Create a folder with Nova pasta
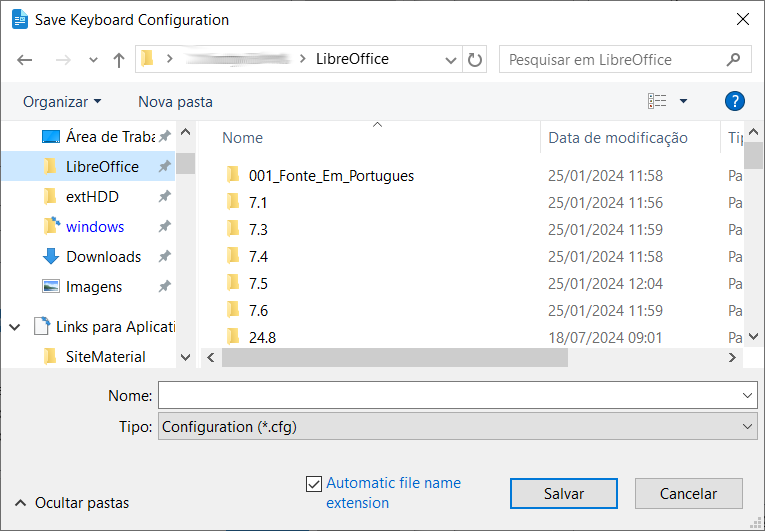This screenshot has height=531, width=765. [x=175, y=102]
